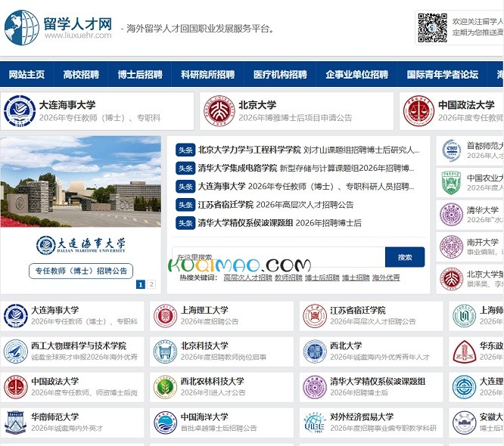
Task: Open headline 清华大学集成电路学院 posting
Action: [x=306, y=169]
